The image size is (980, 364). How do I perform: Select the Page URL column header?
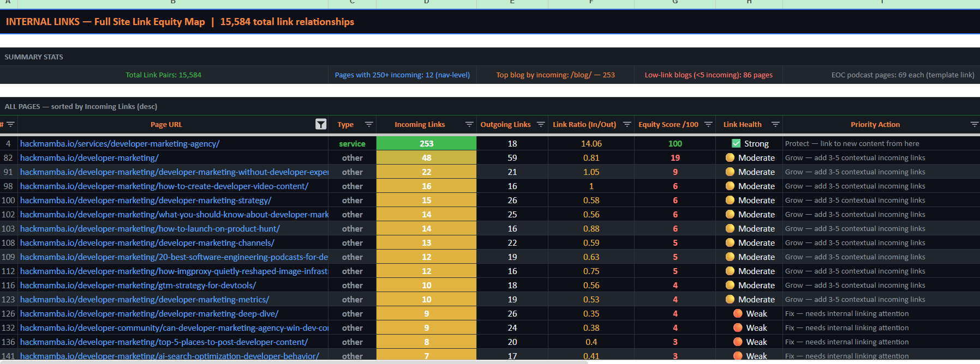(173, 124)
